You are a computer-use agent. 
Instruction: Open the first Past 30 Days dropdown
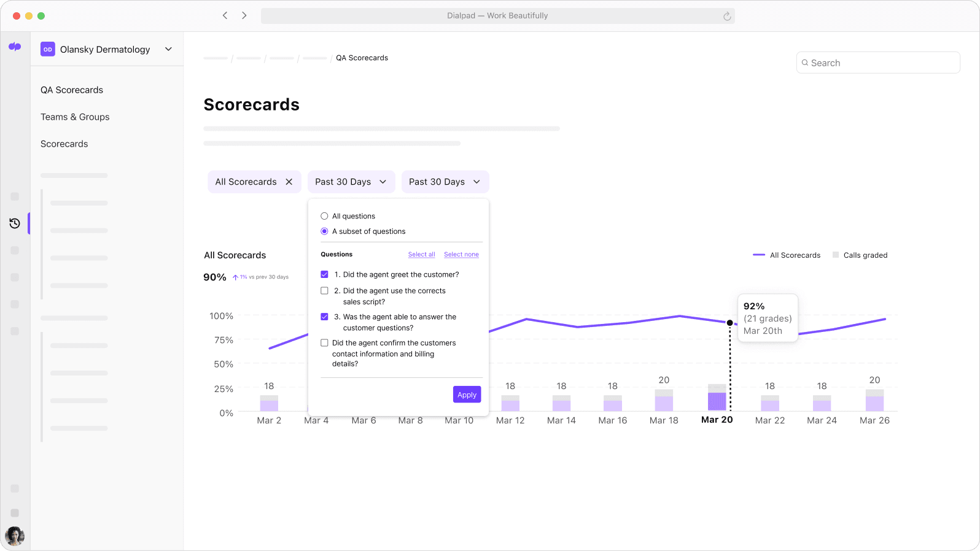pos(351,182)
